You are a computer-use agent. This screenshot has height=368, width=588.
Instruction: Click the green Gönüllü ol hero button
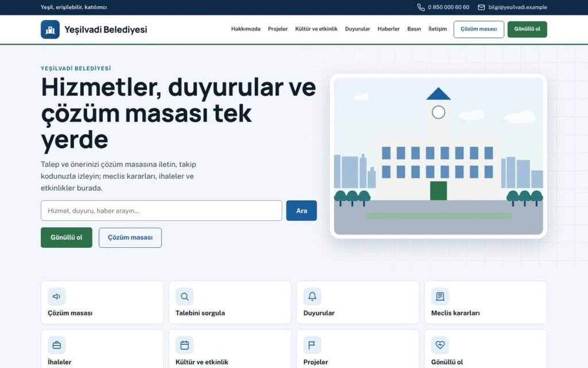coord(67,237)
